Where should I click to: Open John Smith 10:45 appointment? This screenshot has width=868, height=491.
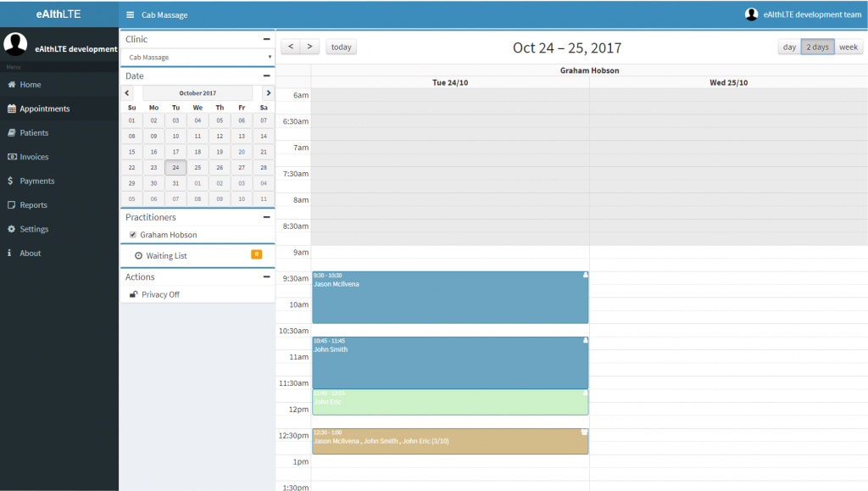click(x=450, y=363)
